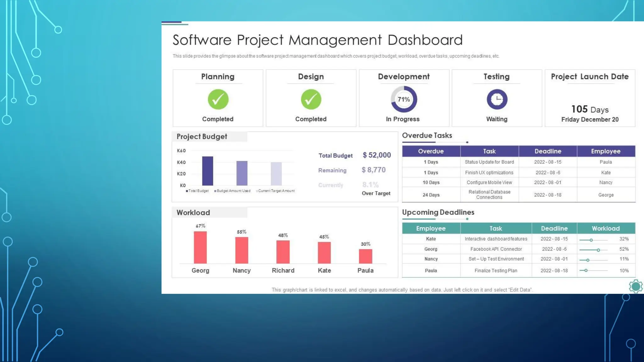Click the Total Budget legend marker

click(x=187, y=191)
